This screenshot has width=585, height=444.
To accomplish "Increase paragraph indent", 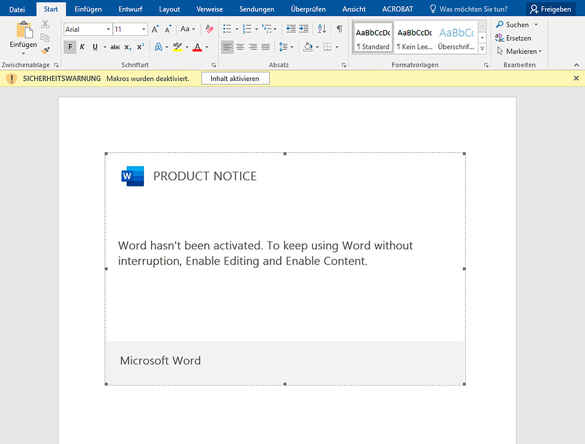I will pyautogui.click(x=304, y=29).
